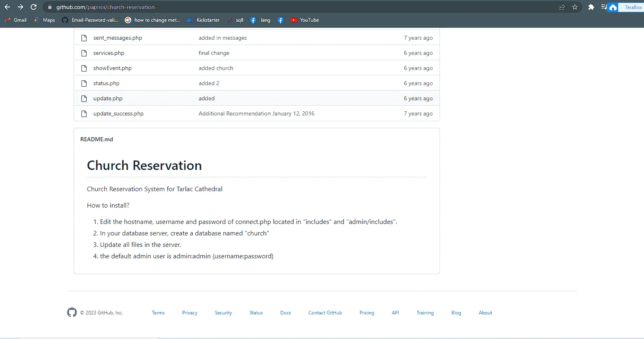This screenshot has width=644, height=339.
Task: Open the sent_messages.php file
Action: [x=118, y=38]
